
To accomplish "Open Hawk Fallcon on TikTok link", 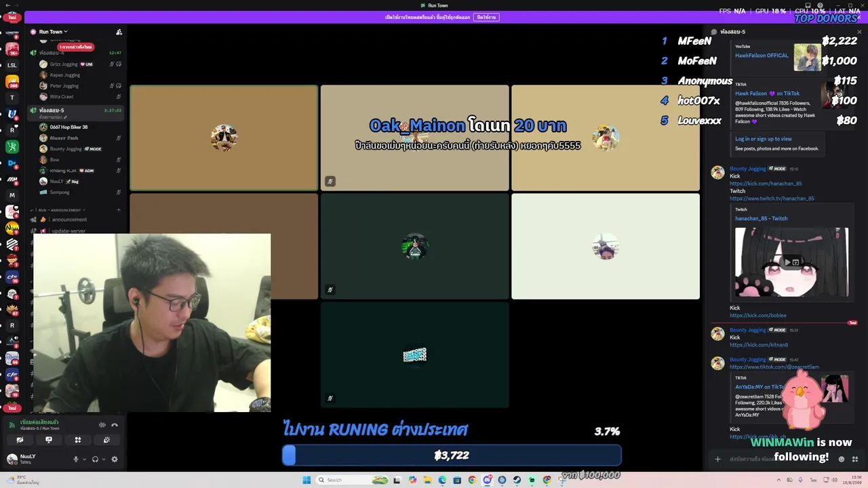I will [x=767, y=94].
